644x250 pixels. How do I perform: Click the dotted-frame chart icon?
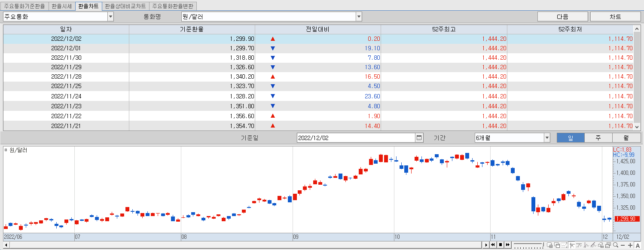click(564, 245)
